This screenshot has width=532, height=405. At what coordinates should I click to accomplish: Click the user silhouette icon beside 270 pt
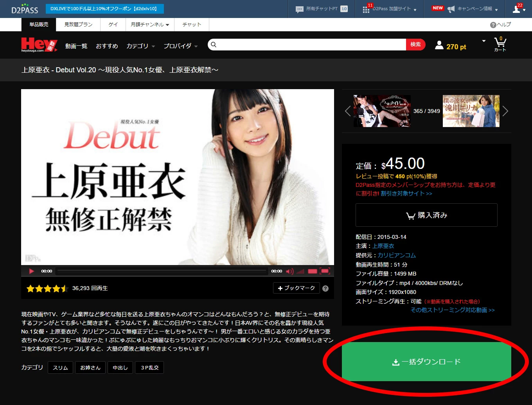(x=439, y=45)
